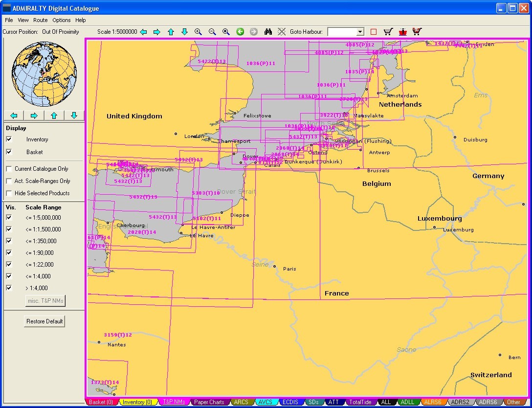Open the Options menu
Image resolution: width=532 pixels, height=408 pixels.
pyautogui.click(x=62, y=20)
